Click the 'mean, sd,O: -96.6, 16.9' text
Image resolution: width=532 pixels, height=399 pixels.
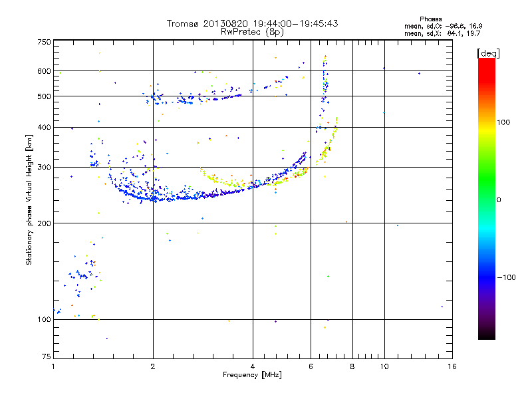pyautogui.click(x=443, y=26)
